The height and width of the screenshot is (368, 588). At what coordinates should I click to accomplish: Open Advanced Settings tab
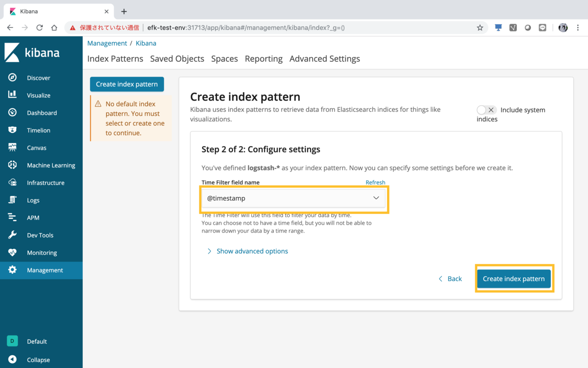[325, 59]
